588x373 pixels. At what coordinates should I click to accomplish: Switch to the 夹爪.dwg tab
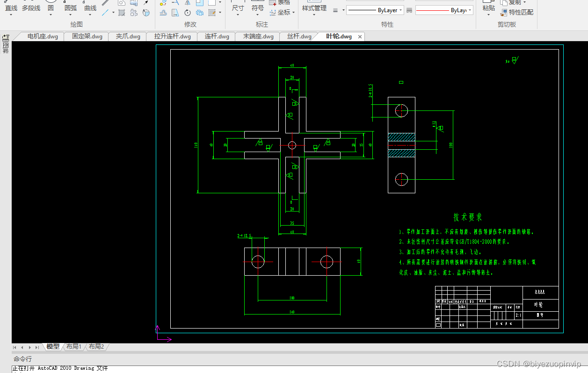pyautogui.click(x=128, y=37)
